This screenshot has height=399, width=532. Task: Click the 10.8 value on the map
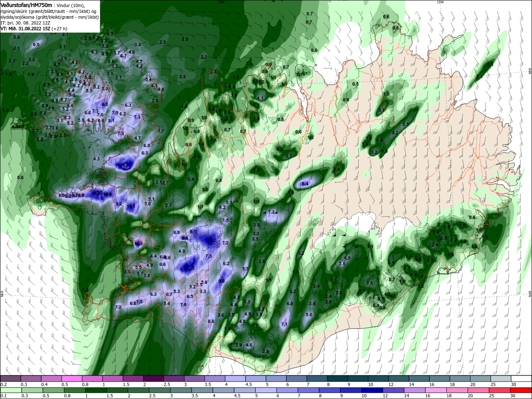tap(107, 194)
